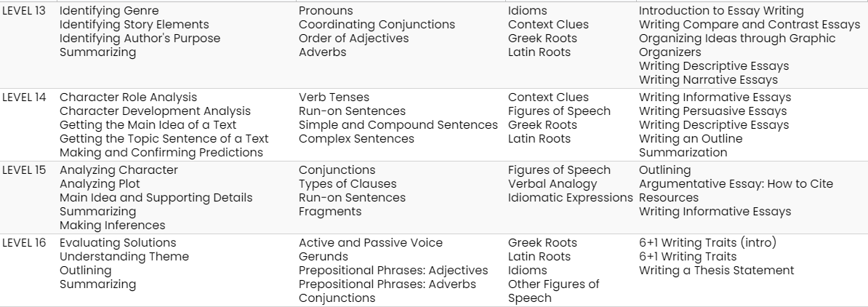Click the LEVEL 14 row label
Viewport: 868px width, 307px height.
pos(24,97)
